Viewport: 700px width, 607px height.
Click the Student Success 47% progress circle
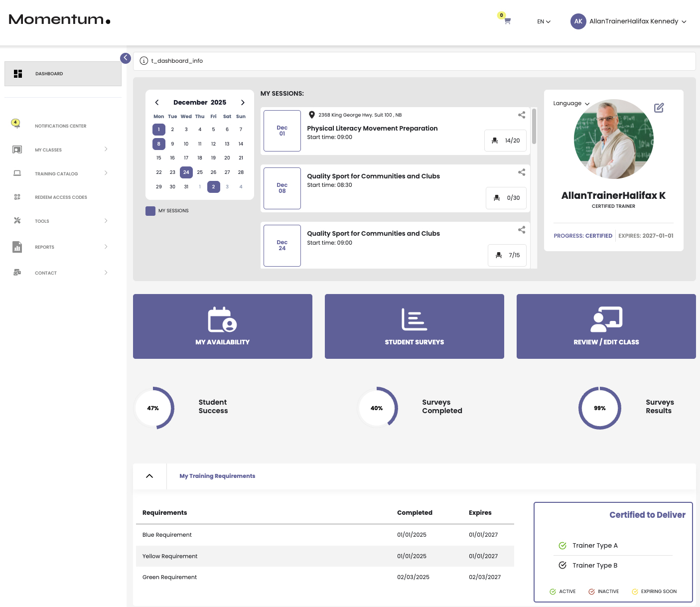tap(154, 408)
